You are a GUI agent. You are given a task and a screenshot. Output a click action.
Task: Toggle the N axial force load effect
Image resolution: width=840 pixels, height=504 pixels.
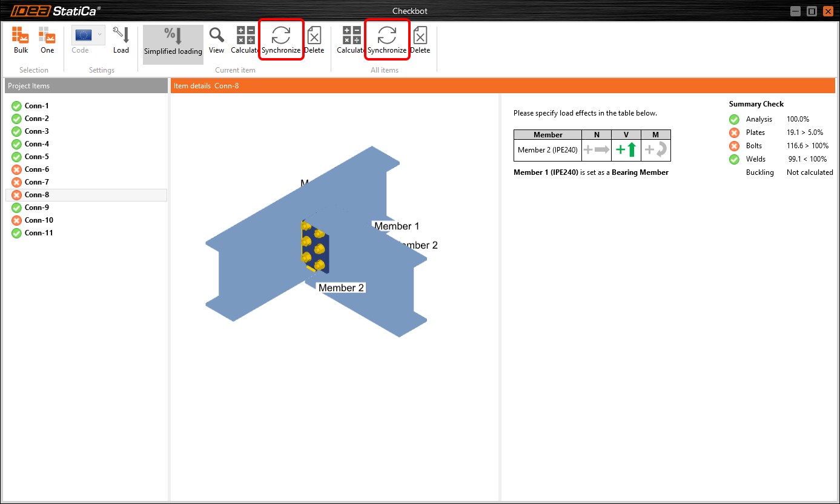pos(597,150)
